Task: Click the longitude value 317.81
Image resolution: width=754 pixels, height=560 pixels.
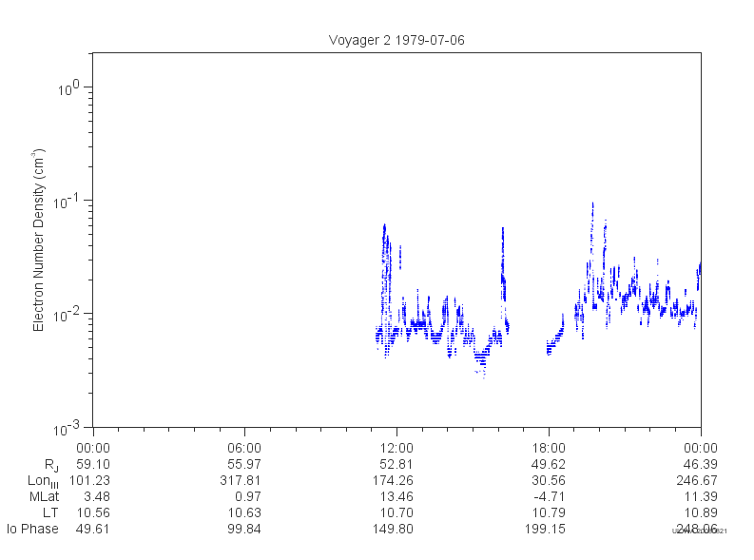Action: tap(241, 480)
